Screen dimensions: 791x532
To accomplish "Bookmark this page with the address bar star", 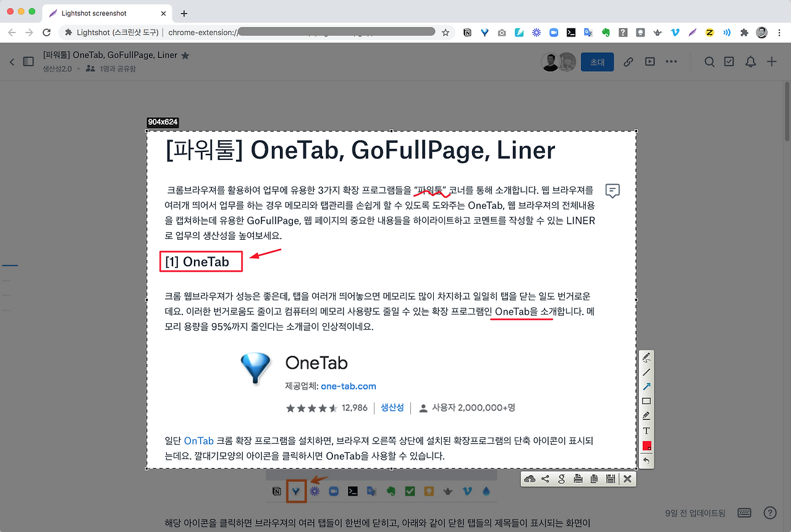I will tap(445, 32).
